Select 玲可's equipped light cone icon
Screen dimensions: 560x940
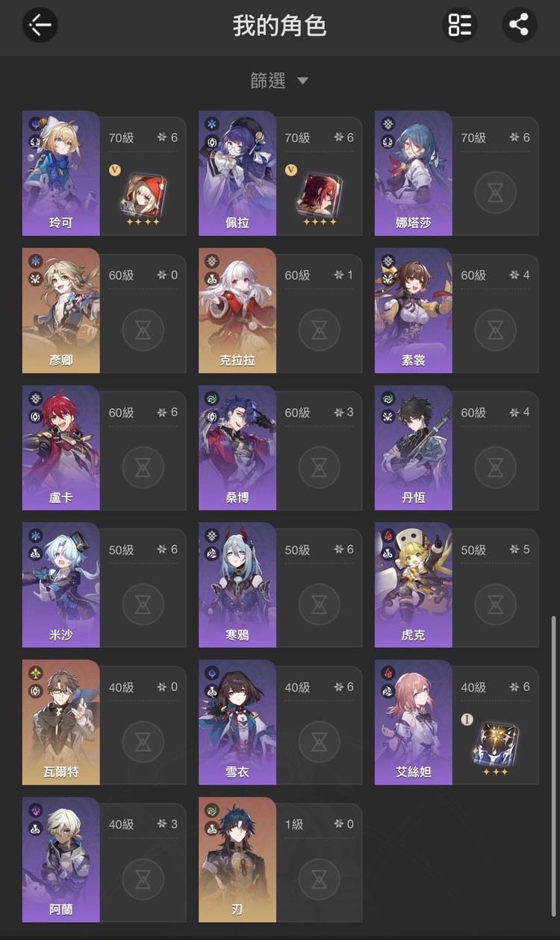[x=143, y=194]
